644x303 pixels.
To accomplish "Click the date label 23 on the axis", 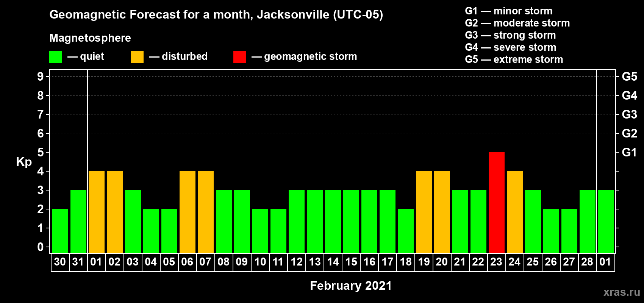I will [496, 262].
